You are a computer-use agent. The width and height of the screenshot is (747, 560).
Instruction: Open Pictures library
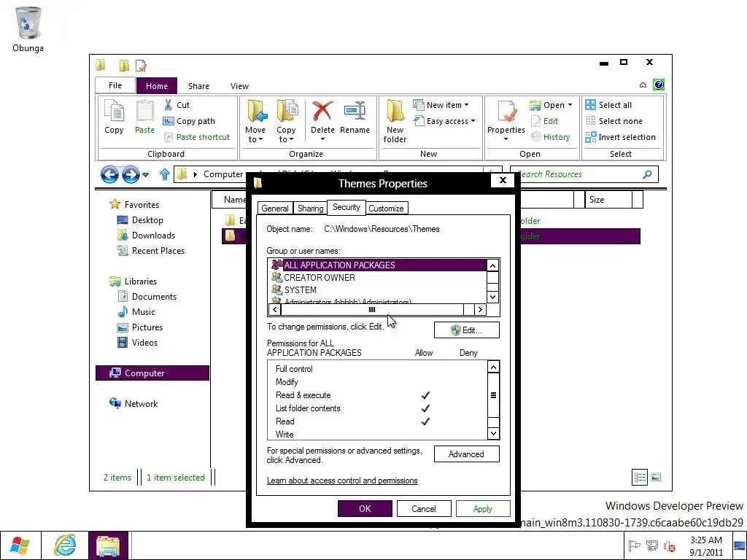click(x=140, y=327)
